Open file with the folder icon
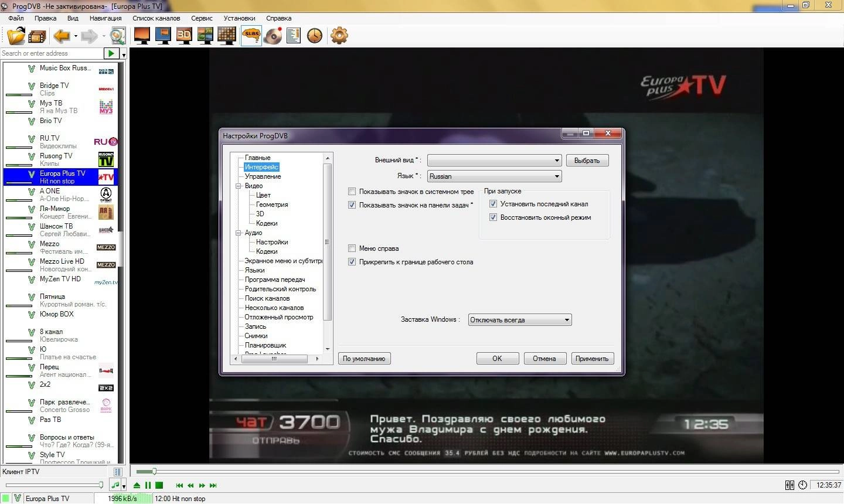The height and width of the screenshot is (504, 844). point(16,36)
